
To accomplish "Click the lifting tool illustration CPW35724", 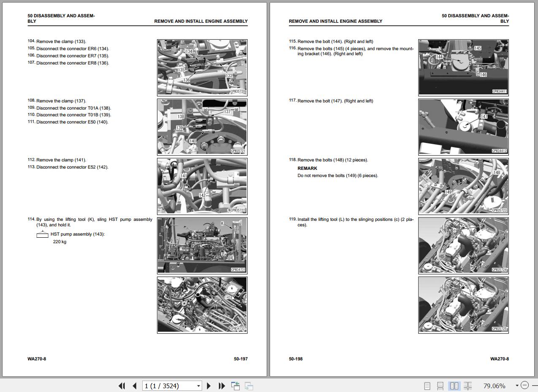I will (463, 245).
